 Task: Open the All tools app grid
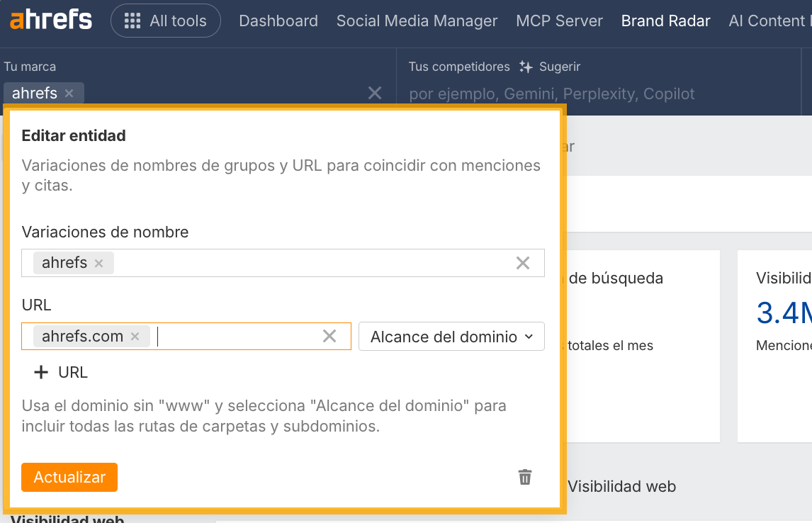[165, 21]
